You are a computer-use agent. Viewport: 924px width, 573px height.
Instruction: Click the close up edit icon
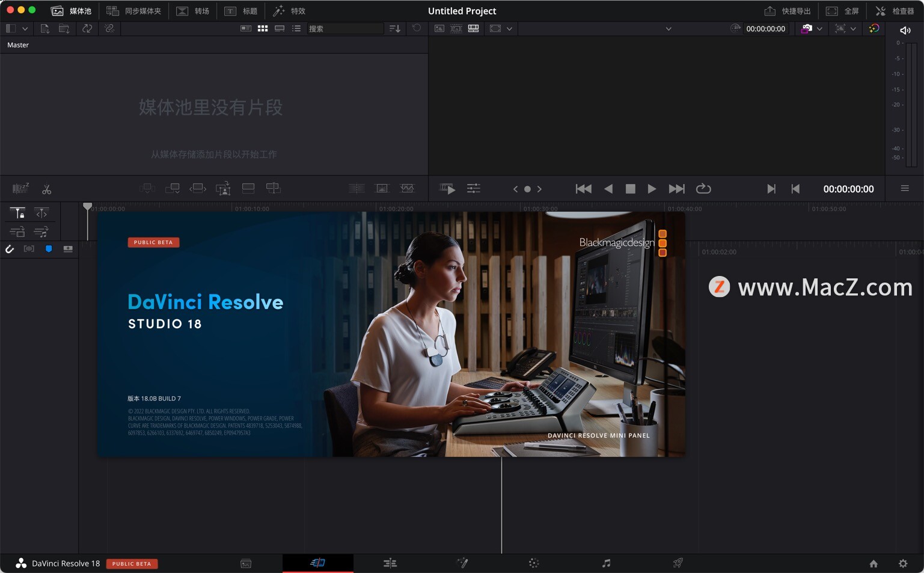(x=223, y=189)
